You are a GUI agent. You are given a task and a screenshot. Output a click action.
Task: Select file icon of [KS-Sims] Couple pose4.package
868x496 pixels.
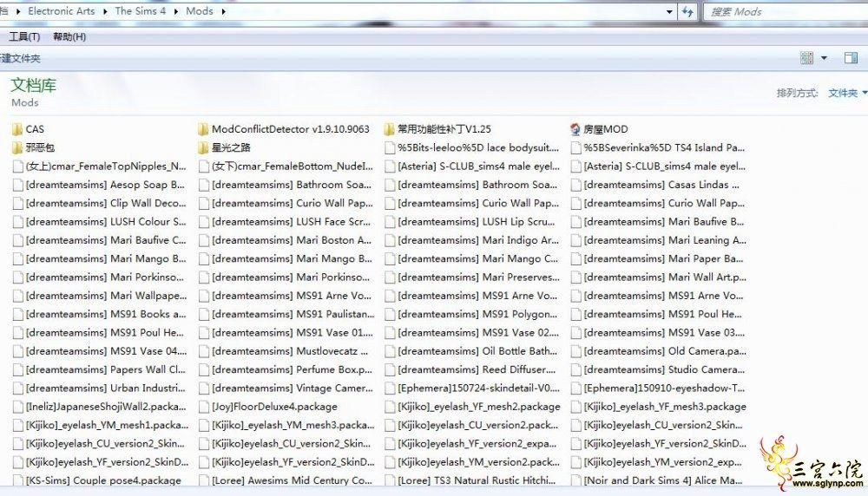click(x=17, y=480)
